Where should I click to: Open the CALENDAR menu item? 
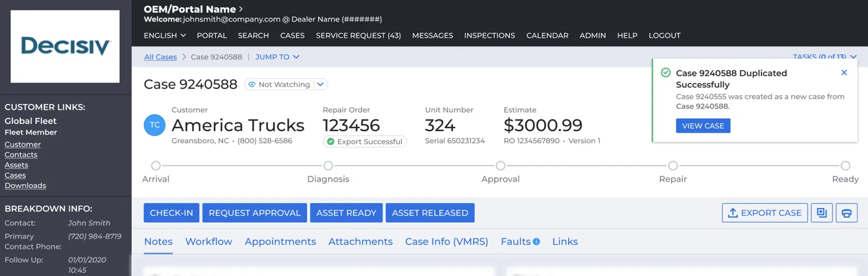point(547,35)
